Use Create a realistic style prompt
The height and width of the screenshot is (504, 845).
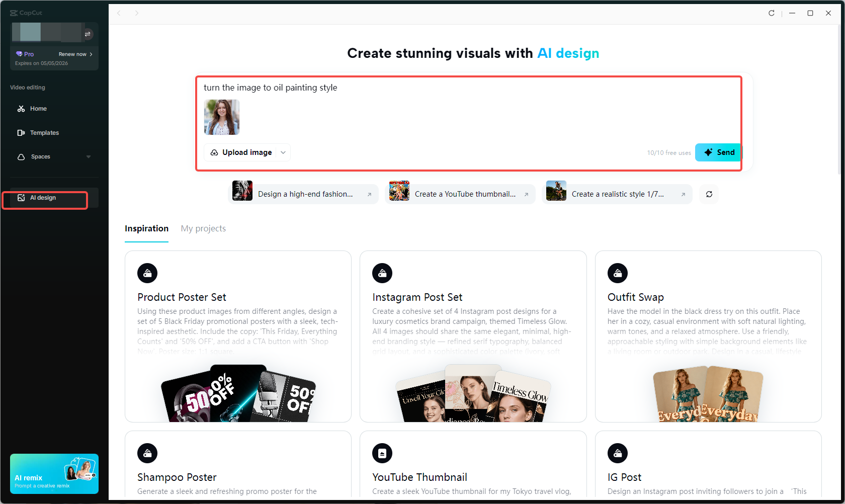coord(617,194)
